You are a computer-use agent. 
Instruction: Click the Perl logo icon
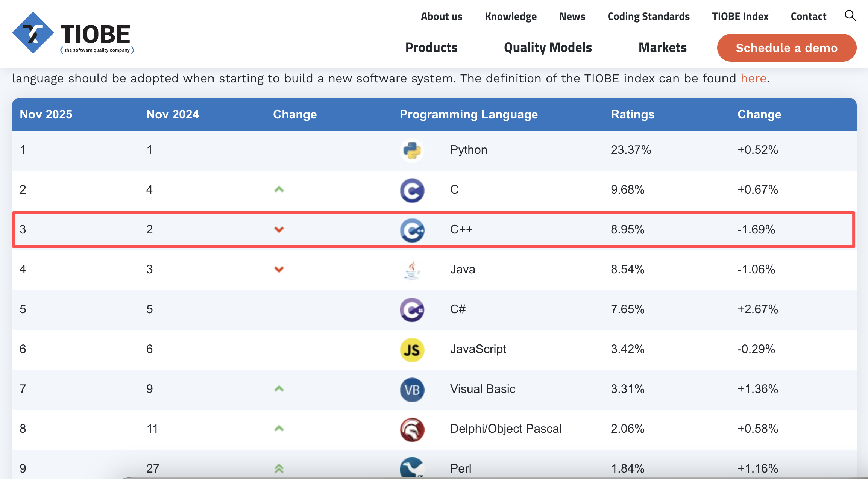coord(412,468)
